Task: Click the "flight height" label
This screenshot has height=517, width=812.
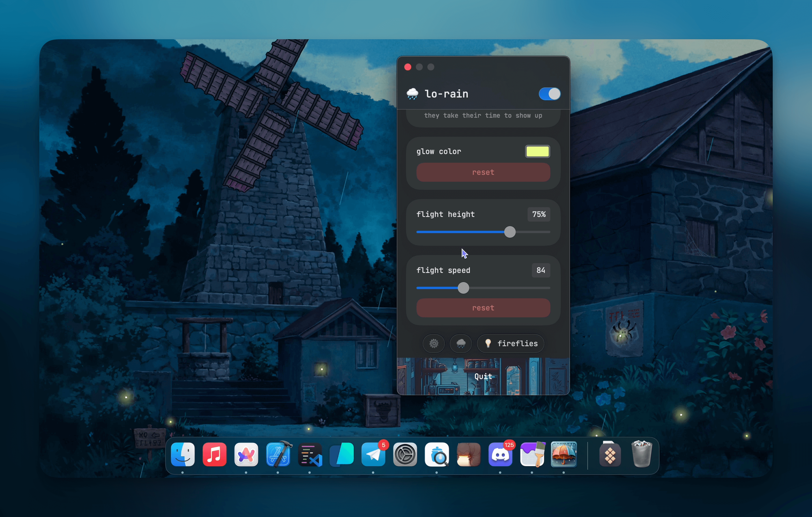Action: pos(445,215)
